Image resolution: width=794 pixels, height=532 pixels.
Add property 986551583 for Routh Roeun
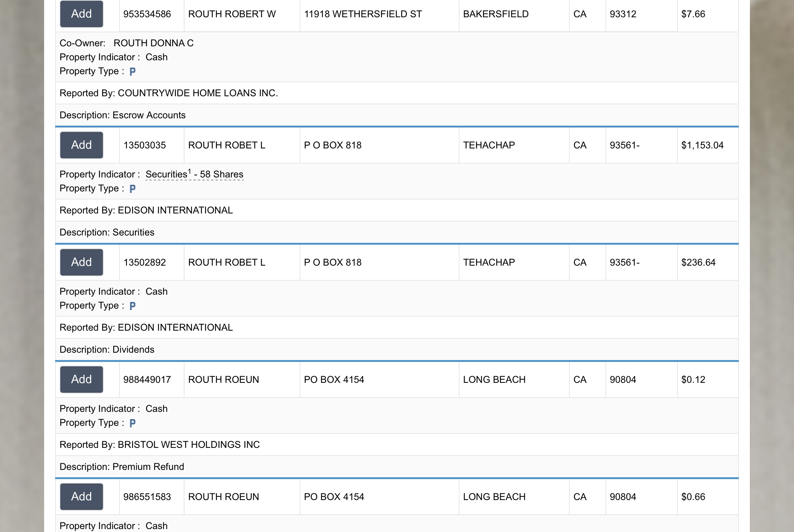82,497
